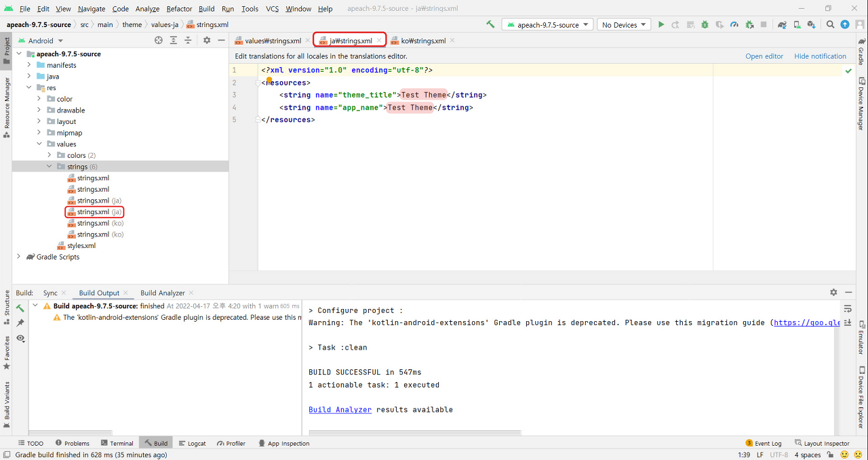Open the File menu
Image resolution: width=868 pixels, height=460 pixels.
pyautogui.click(x=25, y=9)
